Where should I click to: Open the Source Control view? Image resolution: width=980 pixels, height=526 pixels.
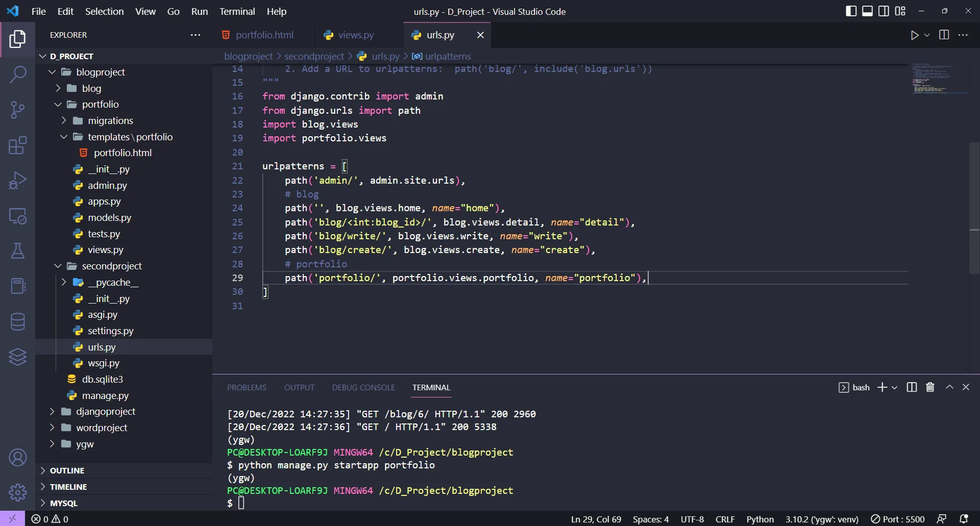coord(18,110)
